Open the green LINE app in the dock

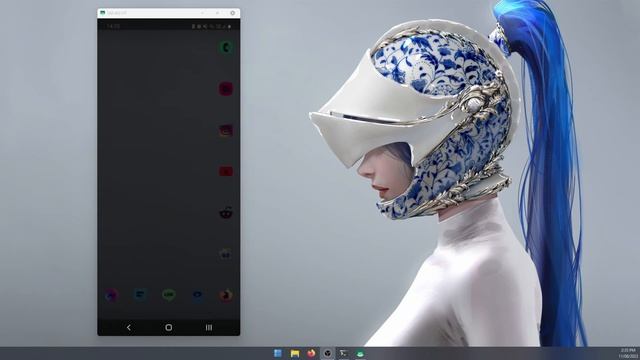[169, 295]
